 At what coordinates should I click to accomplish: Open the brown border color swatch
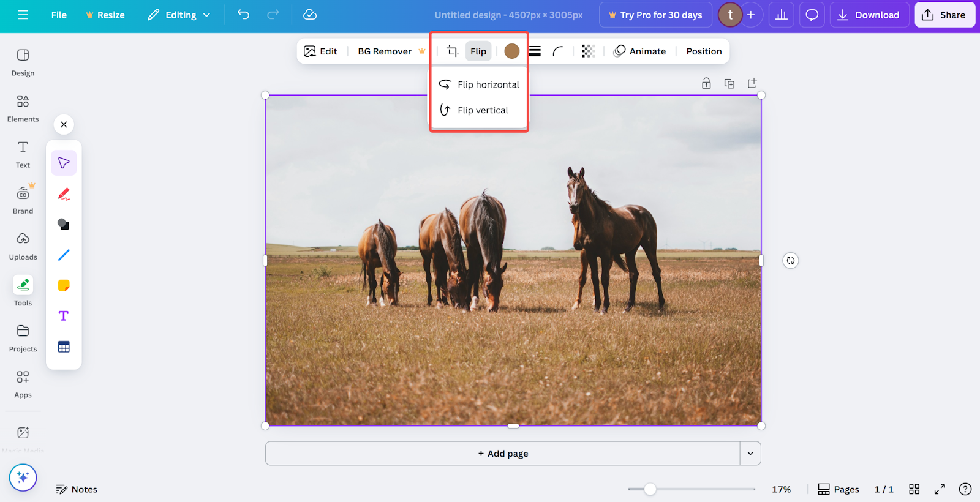point(512,51)
